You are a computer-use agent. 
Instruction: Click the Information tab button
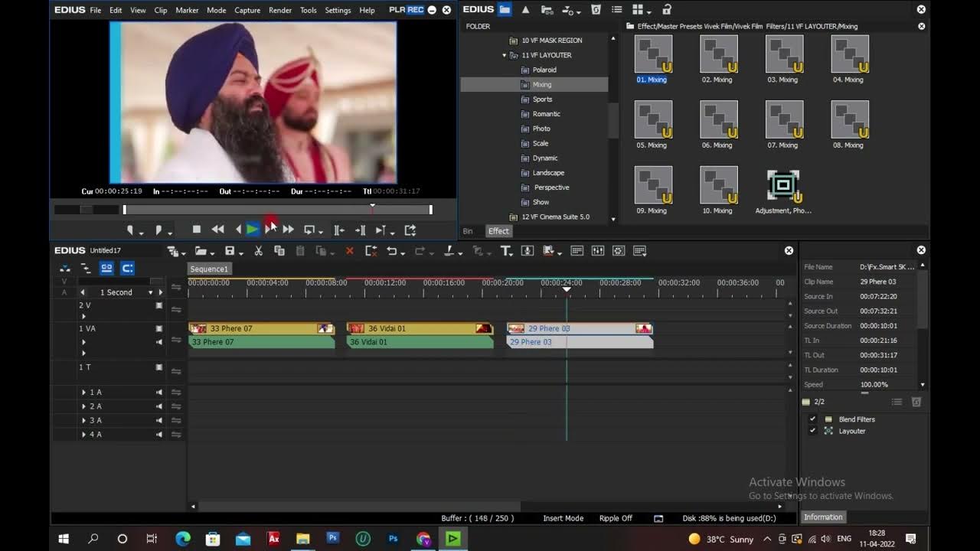[823, 517]
